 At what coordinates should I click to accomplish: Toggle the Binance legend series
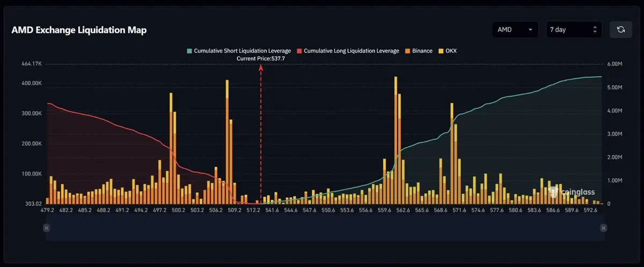pyautogui.click(x=418, y=51)
